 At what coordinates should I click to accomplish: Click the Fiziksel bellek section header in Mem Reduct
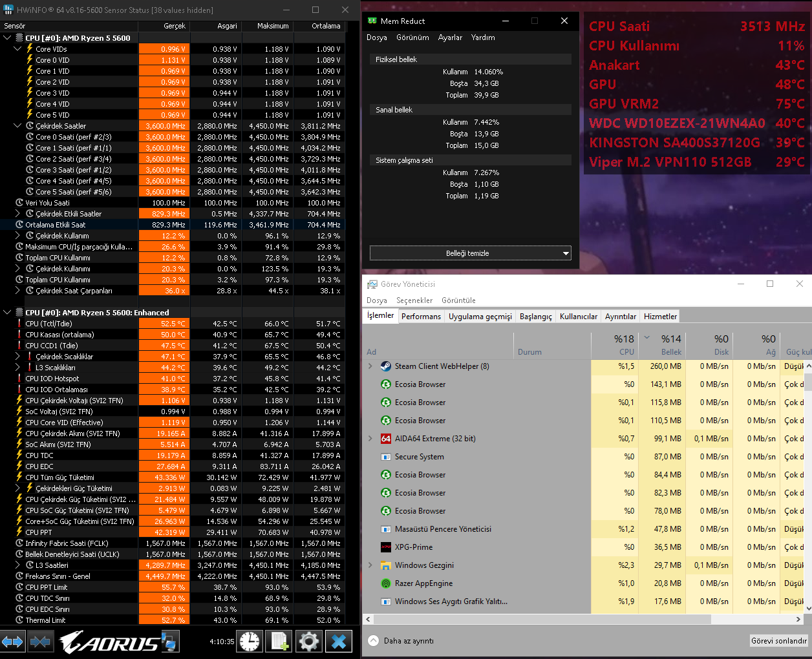point(470,59)
